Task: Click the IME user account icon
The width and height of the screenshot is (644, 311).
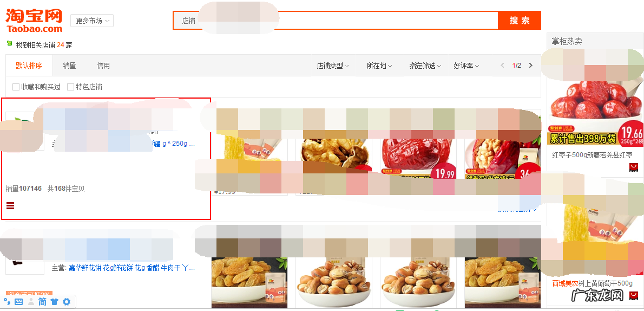Action: click(31, 302)
